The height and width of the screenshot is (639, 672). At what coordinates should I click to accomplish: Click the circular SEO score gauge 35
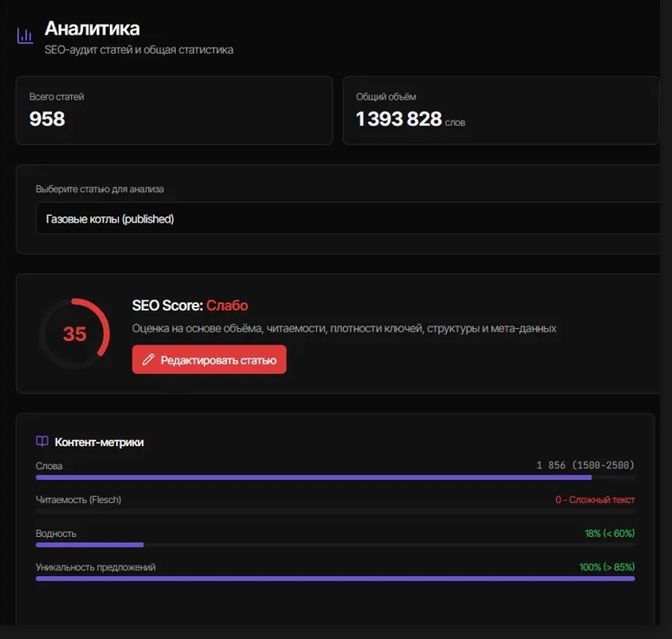point(74,333)
